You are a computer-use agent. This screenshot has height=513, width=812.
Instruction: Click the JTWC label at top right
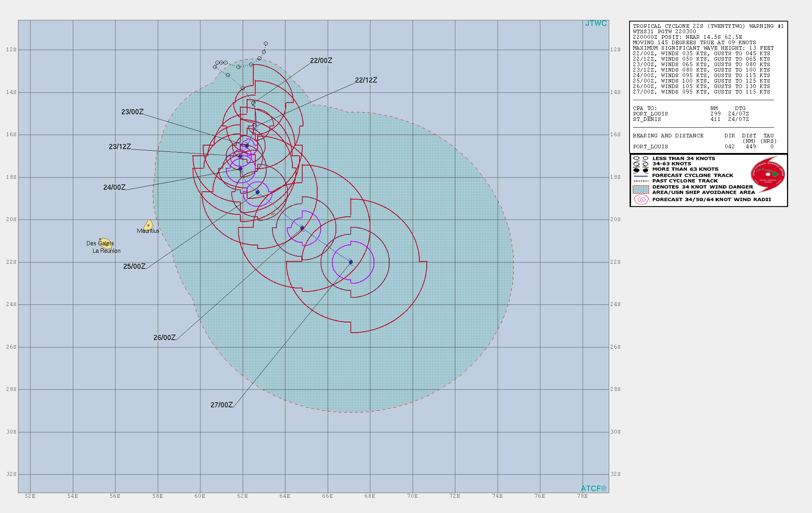[x=595, y=23]
